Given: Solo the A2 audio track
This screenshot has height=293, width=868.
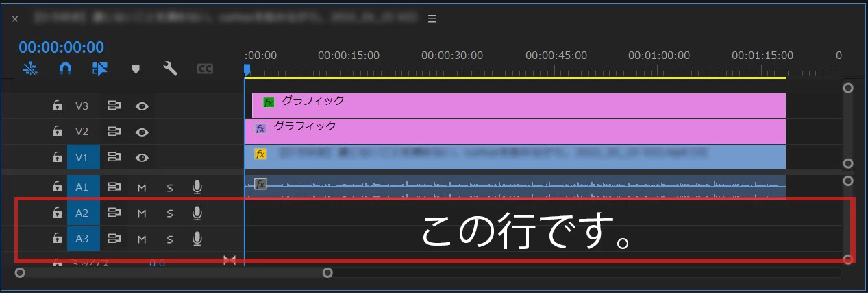Looking at the screenshot, I should pyautogui.click(x=169, y=213).
